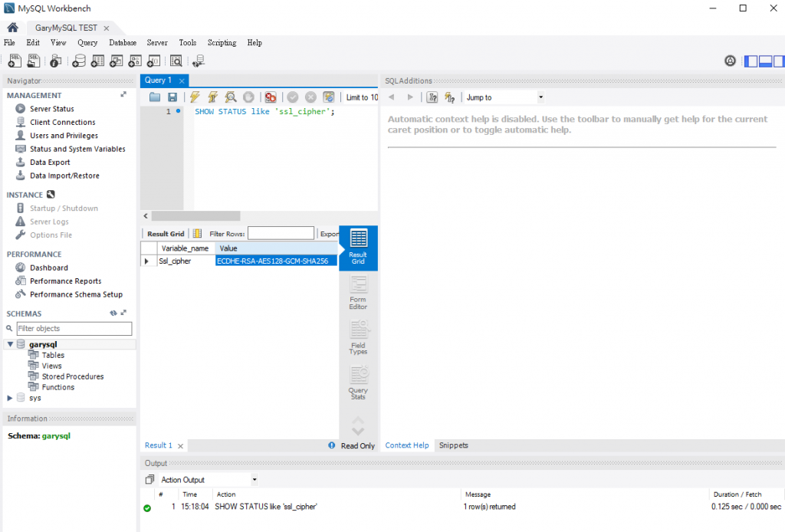
Task: Create a new view in active schema
Action: tap(117, 61)
